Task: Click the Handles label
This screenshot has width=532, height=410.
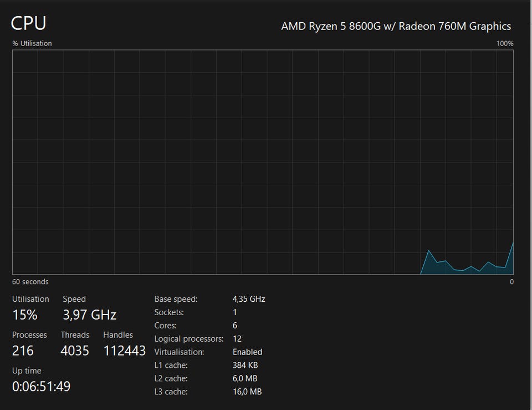Action: [x=118, y=335]
